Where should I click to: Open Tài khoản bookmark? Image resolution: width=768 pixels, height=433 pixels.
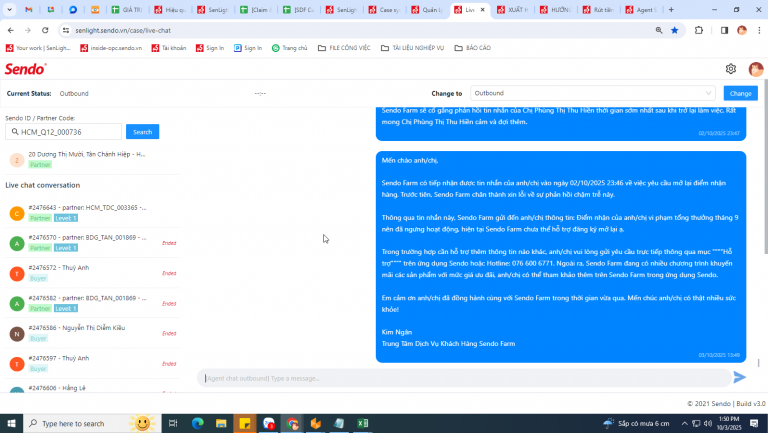169,48
